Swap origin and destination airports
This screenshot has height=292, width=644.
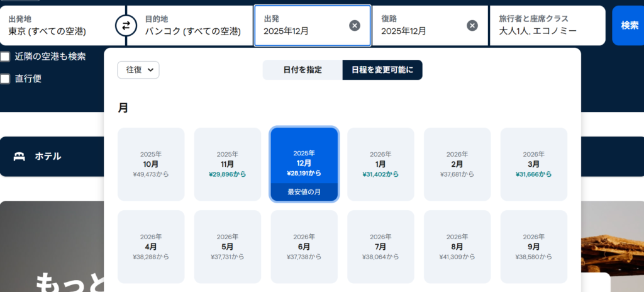click(126, 26)
